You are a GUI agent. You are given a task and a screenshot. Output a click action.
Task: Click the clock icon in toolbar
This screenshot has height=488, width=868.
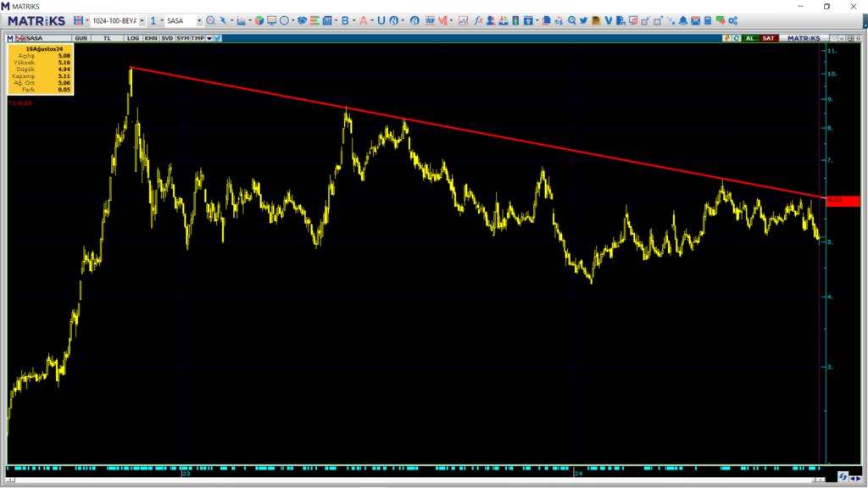coord(284,20)
